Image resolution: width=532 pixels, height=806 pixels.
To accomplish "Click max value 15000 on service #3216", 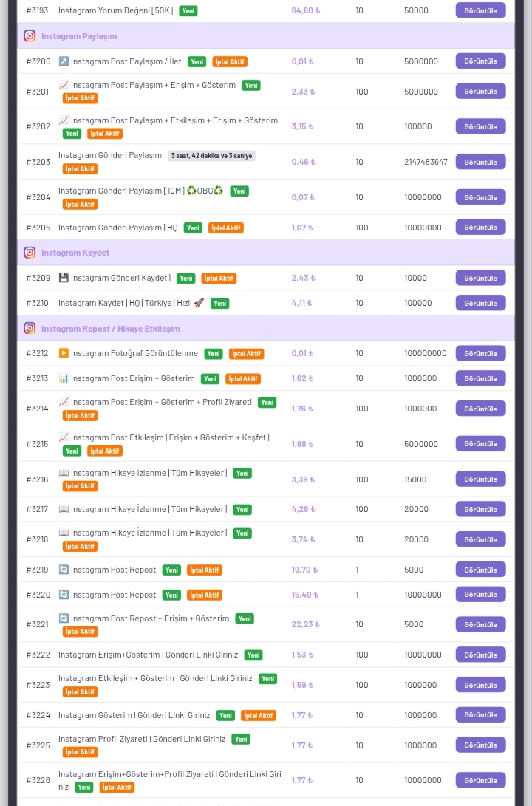I will tap(415, 479).
